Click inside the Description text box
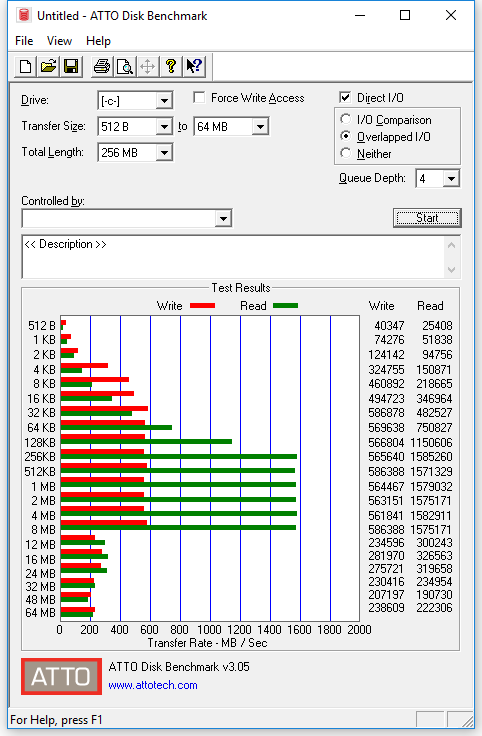This screenshot has height=736, width=482. [232, 257]
